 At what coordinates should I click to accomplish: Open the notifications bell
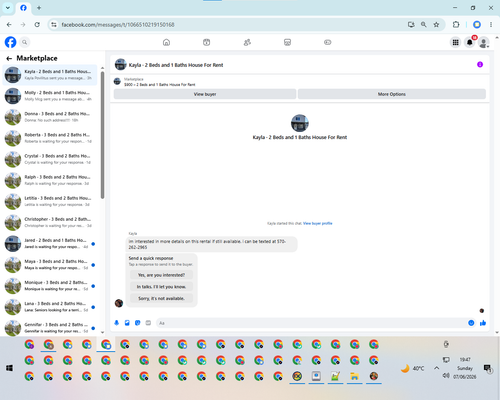[x=469, y=42]
